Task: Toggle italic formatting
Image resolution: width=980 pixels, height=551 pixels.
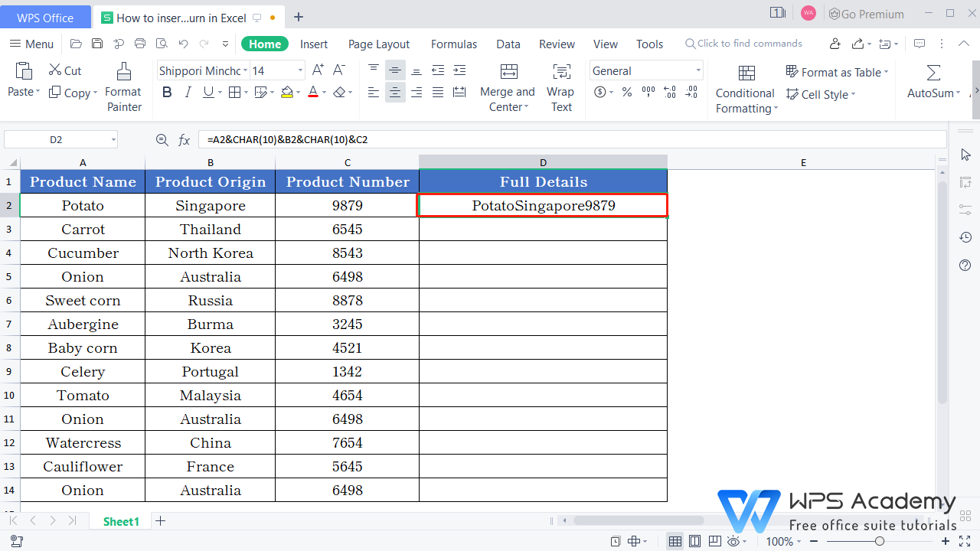Action: point(188,92)
